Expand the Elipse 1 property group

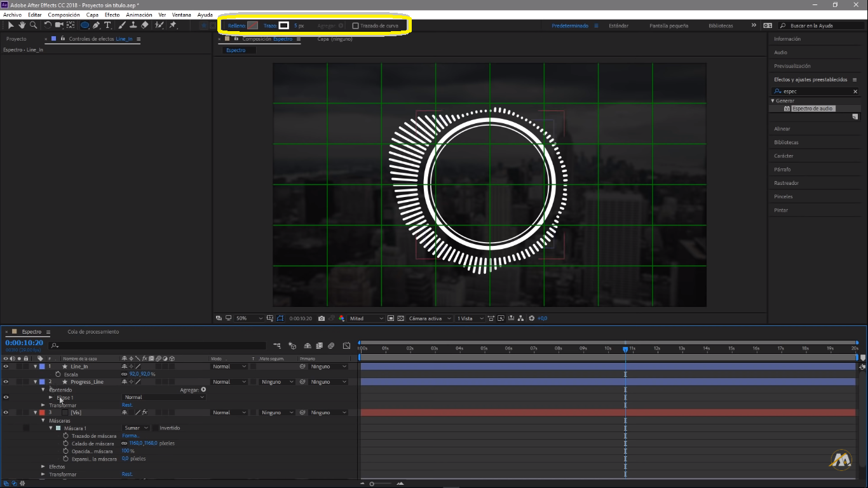click(x=51, y=397)
